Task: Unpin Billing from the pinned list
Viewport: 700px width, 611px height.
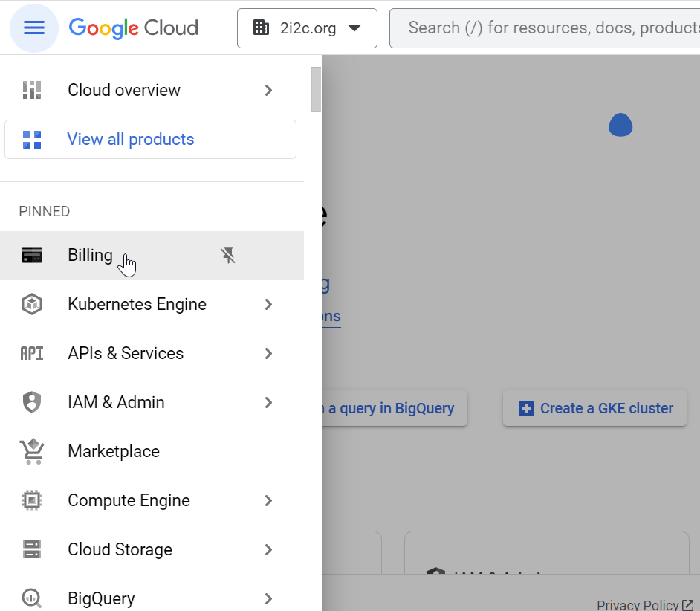Action: tap(228, 256)
